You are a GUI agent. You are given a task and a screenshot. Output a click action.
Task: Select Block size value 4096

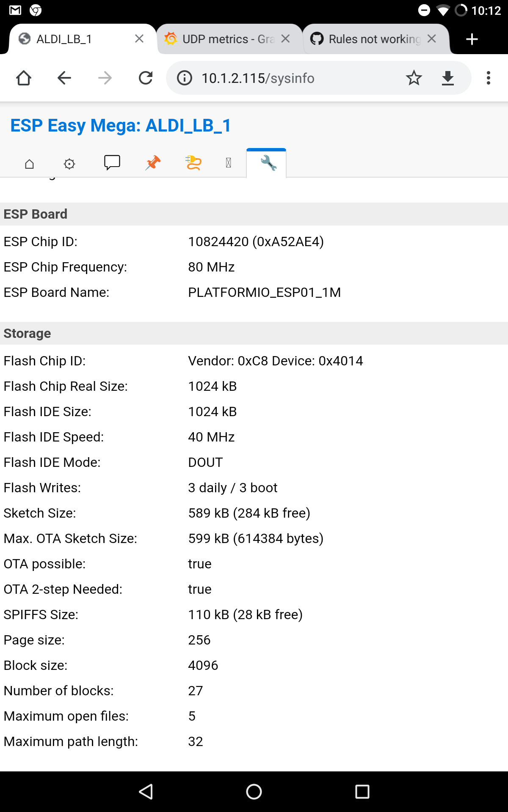click(203, 665)
